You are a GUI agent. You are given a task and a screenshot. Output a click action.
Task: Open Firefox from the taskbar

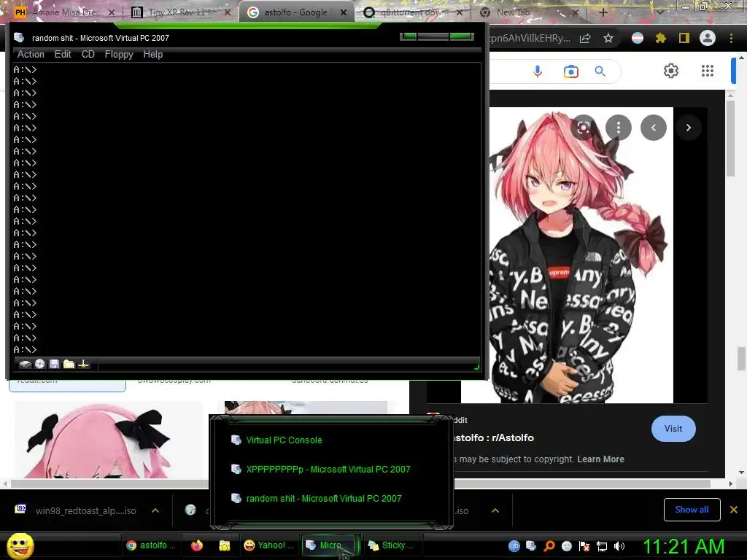click(197, 545)
